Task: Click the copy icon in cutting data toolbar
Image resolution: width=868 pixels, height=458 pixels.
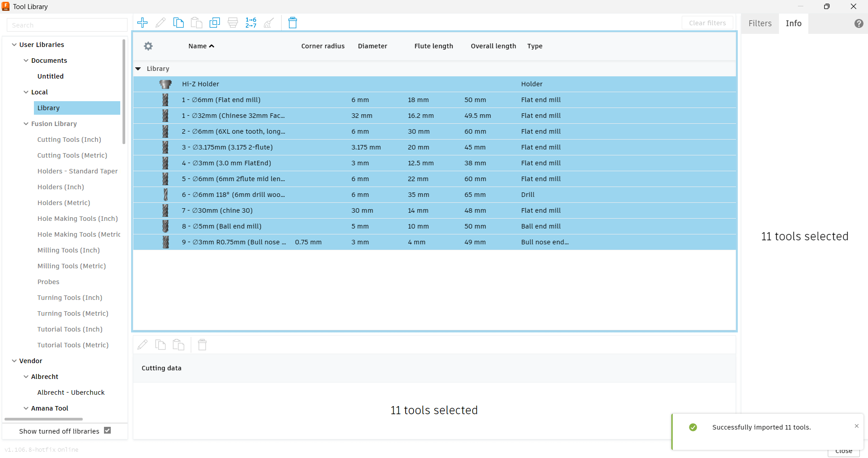Action: click(160, 345)
